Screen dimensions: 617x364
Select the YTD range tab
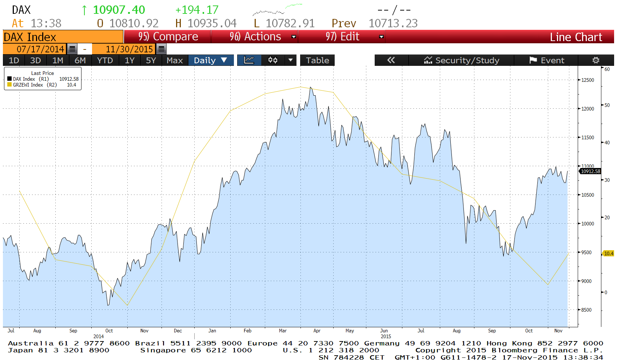[105, 60]
